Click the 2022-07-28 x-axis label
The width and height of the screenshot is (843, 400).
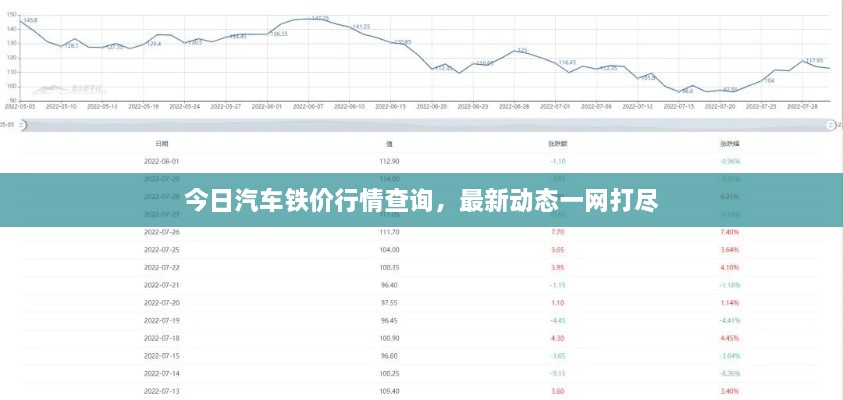coord(802,106)
